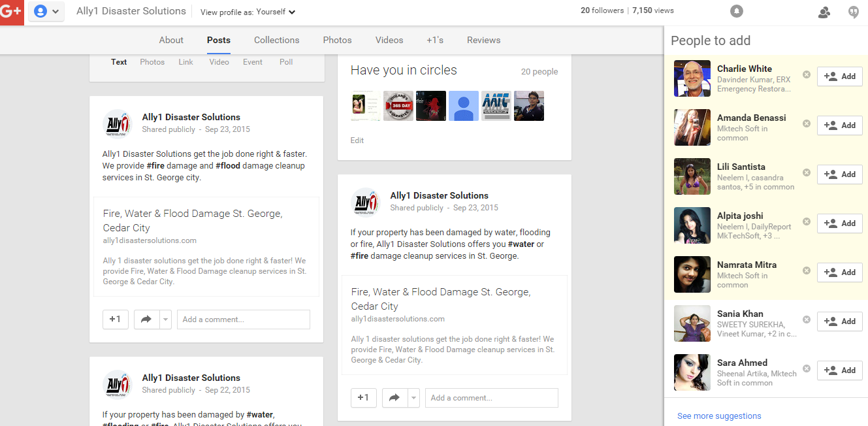Add Lili Santista to circles
Screen dimensions: 868x426
(840, 174)
